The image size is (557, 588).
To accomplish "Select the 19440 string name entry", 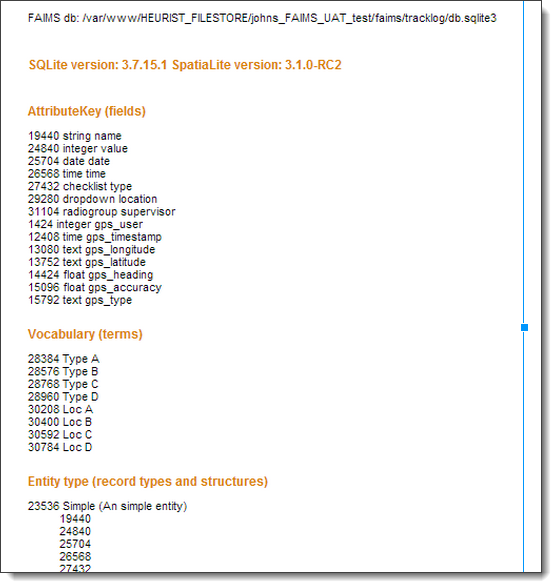I will (x=75, y=135).
